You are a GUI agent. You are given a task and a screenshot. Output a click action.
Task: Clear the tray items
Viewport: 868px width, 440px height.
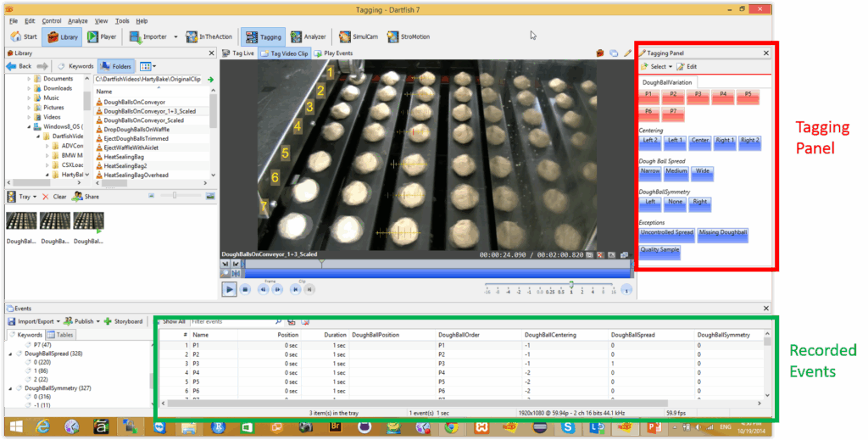(54, 197)
